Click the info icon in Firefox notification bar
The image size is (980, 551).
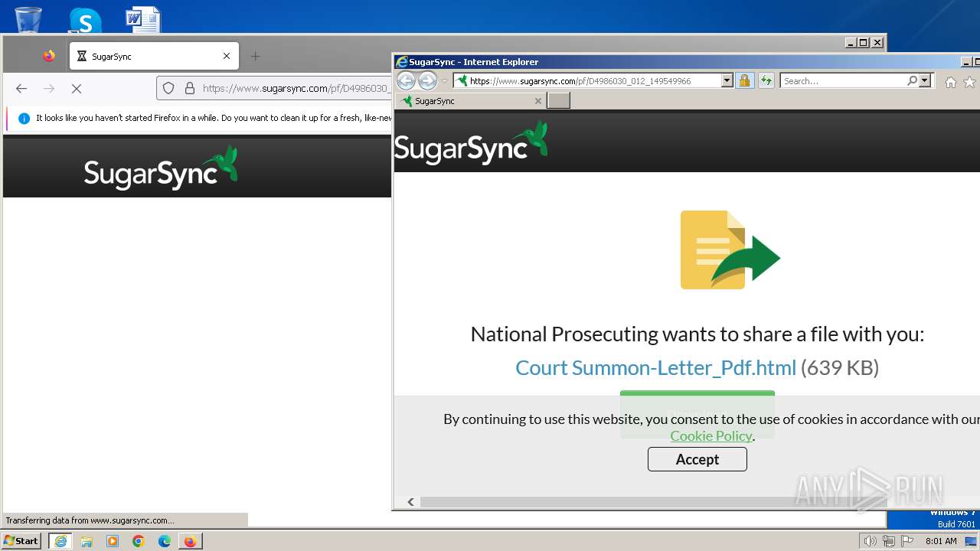click(24, 119)
